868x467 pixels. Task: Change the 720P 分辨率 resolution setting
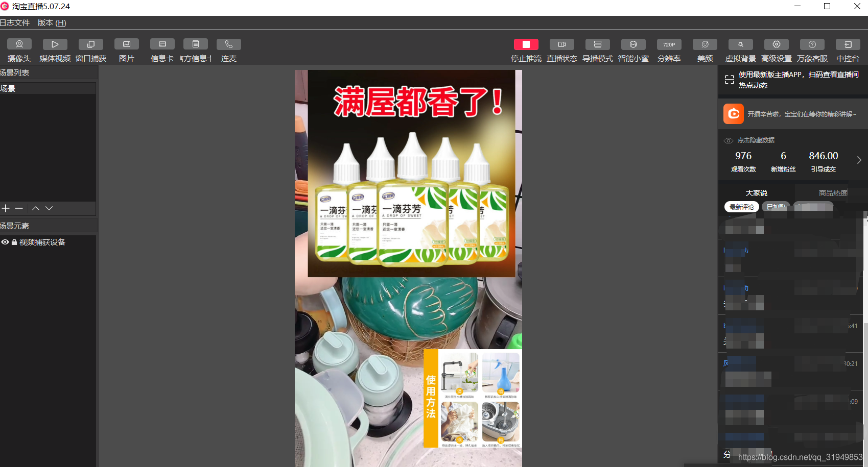click(x=669, y=44)
